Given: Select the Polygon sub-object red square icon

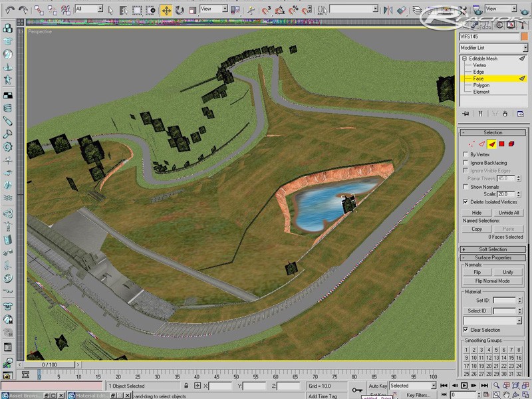Looking at the screenshot, I should pyautogui.click(x=501, y=144).
